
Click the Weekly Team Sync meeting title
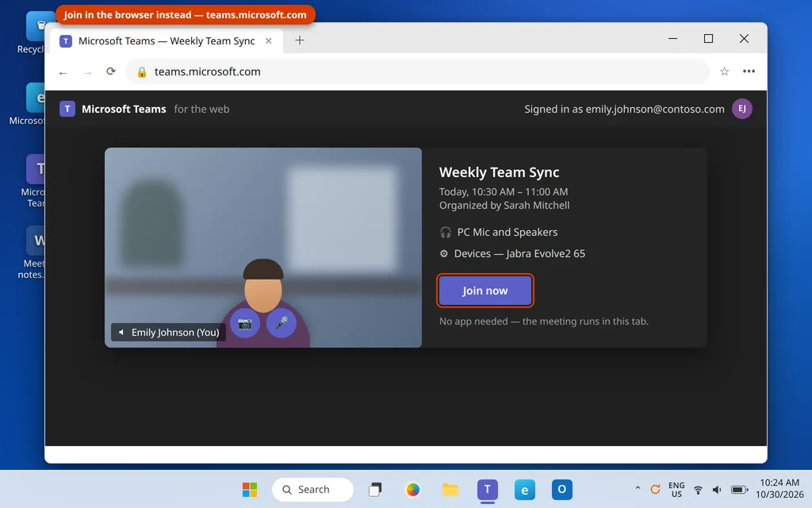[500, 172]
